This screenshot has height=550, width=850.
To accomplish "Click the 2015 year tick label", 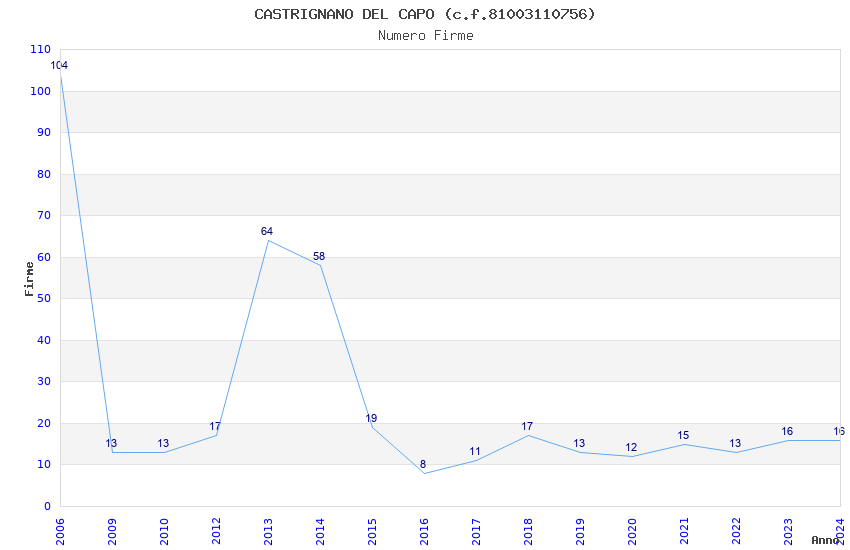I will (x=372, y=532).
